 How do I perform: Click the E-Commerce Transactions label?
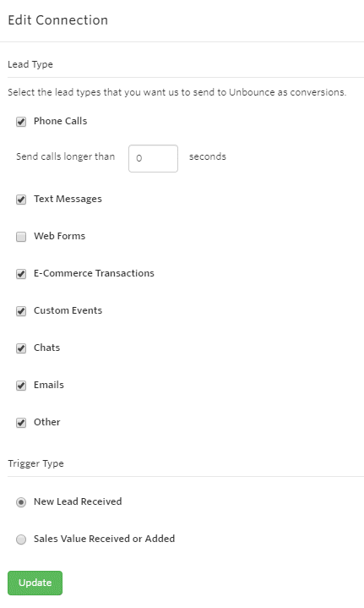pyautogui.click(x=94, y=273)
